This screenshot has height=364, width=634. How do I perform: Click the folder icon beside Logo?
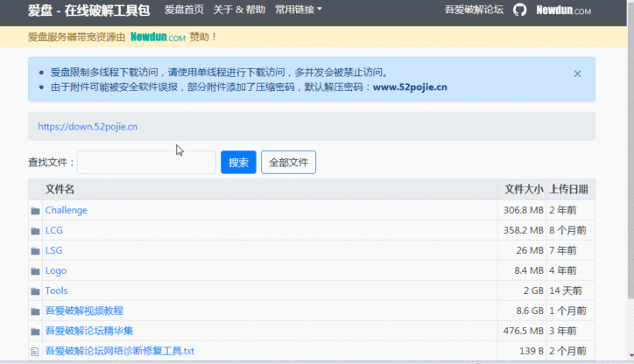35,271
